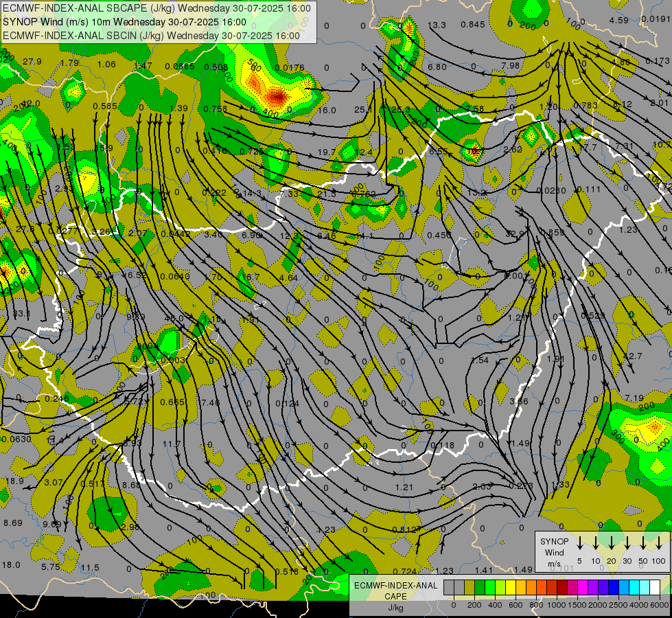Click the 6000 tick label under the CAPE scale

pyautogui.click(x=660, y=605)
